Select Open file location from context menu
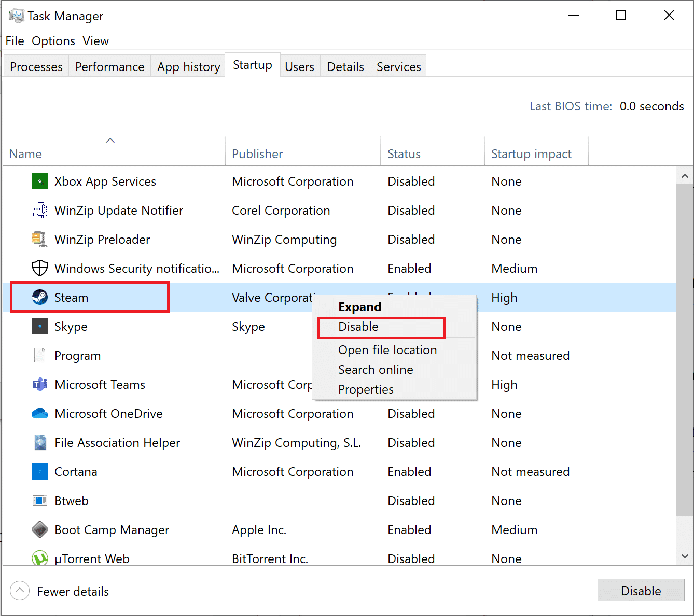 point(387,350)
